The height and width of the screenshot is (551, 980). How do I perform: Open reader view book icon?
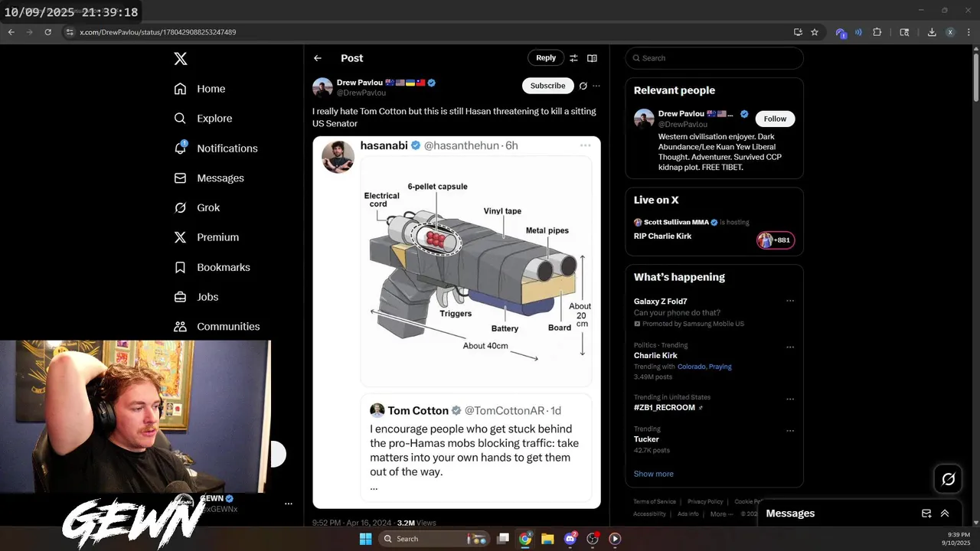pos(592,58)
